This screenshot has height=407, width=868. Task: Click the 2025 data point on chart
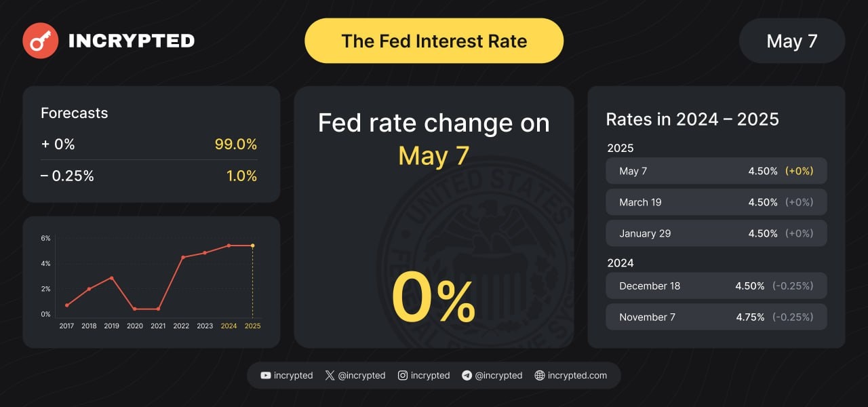252,246
